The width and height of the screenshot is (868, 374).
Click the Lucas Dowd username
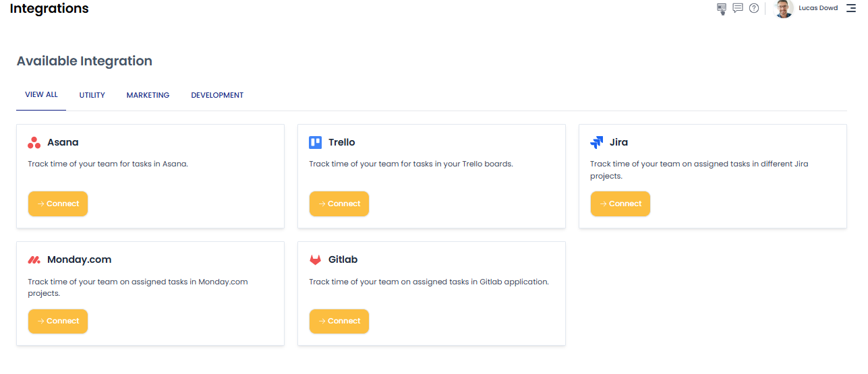pyautogui.click(x=818, y=8)
